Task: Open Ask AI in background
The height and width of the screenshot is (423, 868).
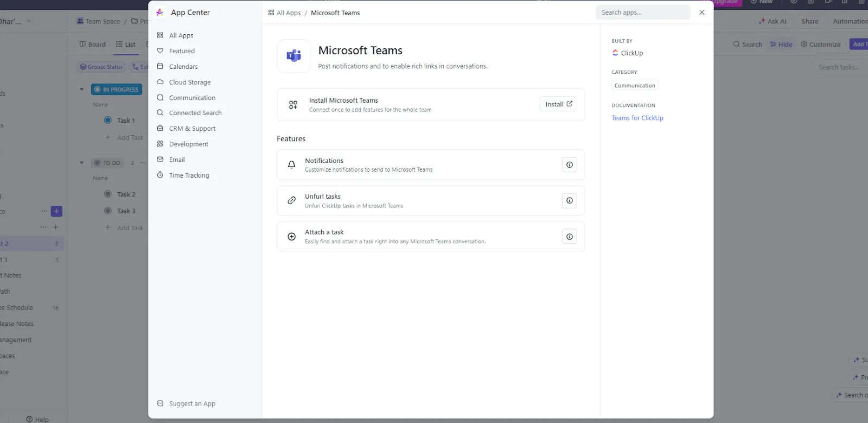Action: tap(773, 21)
